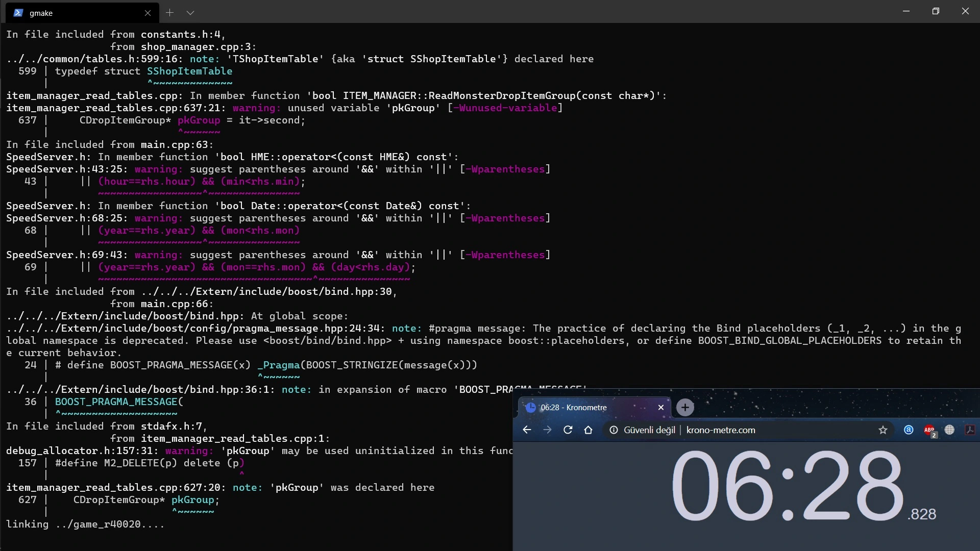This screenshot has width=980, height=551.
Task: Click 'SShopItemTable' struct name text
Action: tap(189, 71)
